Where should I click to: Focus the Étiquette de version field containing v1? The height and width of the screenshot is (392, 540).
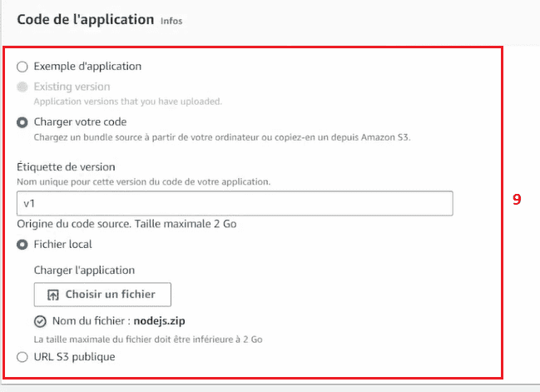pyautogui.click(x=235, y=203)
